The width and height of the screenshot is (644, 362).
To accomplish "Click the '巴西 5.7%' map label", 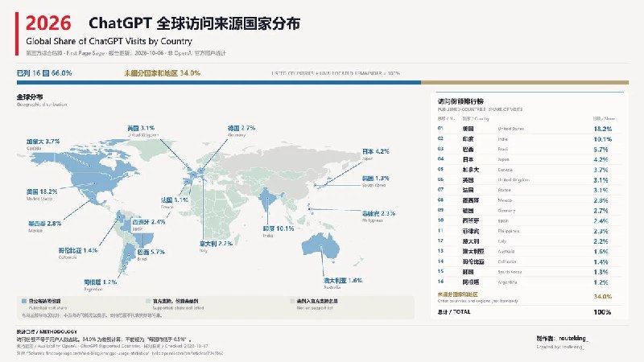I will tap(151, 252).
